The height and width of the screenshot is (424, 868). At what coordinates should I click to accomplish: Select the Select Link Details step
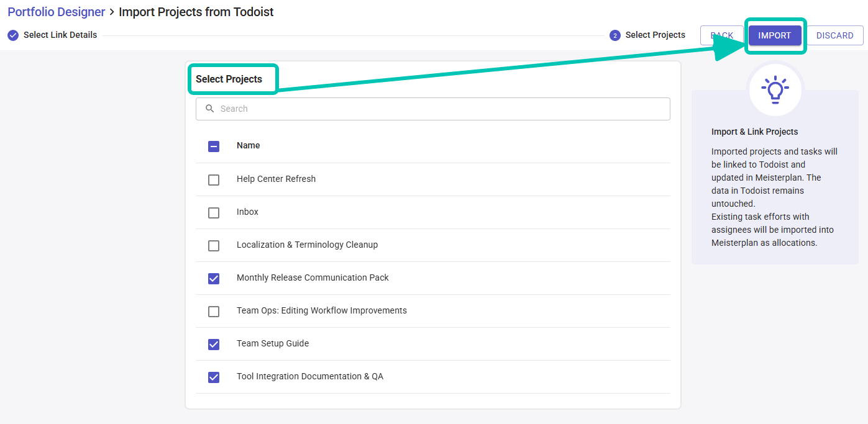pos(60,35)
